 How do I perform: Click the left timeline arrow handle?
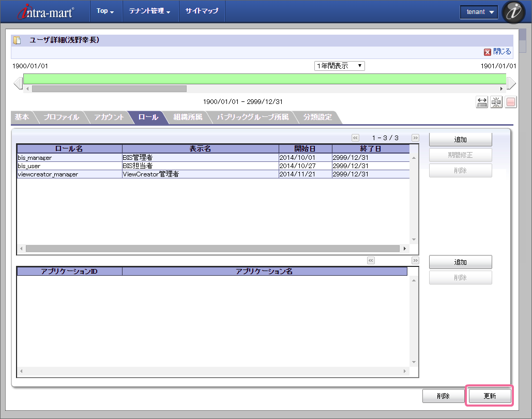click(18, 83)
